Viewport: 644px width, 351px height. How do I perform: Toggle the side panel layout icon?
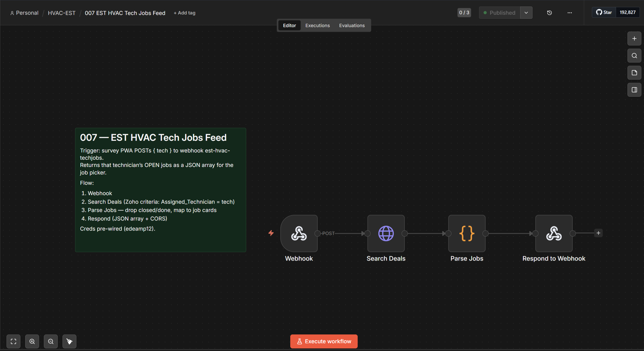[x=634, y=90]
